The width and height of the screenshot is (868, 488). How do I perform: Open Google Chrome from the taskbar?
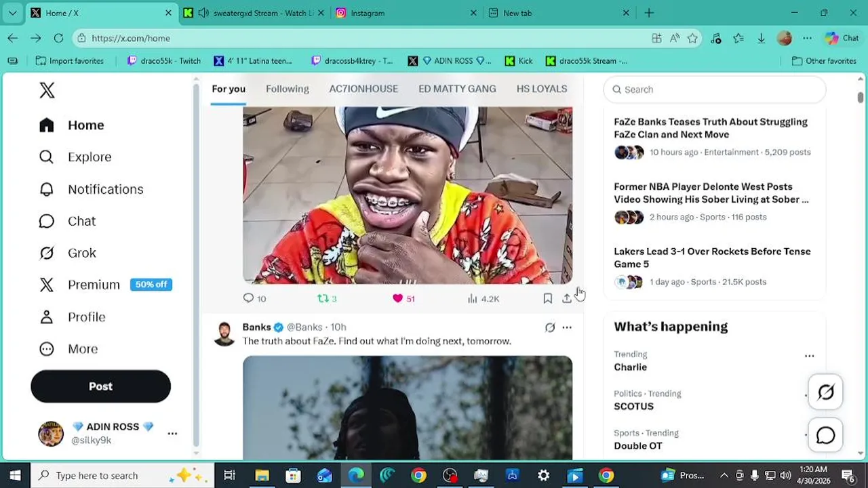pyautogui.click(x=418, y=476)
